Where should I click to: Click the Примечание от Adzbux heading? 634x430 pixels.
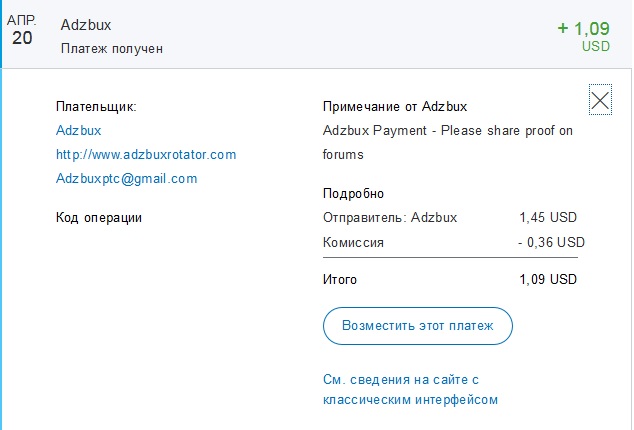point(395,106)
